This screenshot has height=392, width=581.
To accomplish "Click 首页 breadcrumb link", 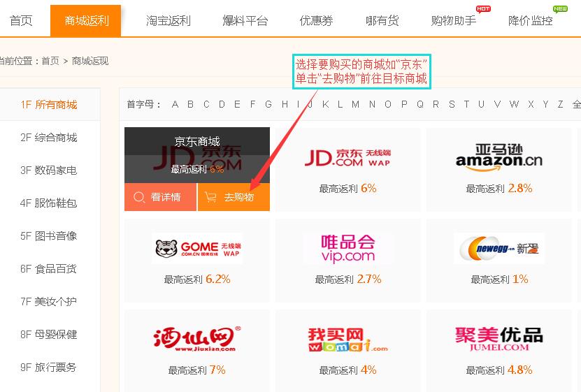I will click(50, 61).
